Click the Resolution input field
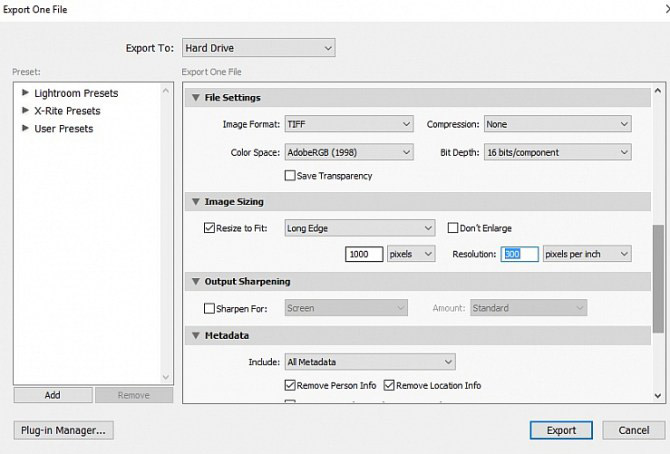The width and height of the screenshot is (670, 454). coord(519,254)
